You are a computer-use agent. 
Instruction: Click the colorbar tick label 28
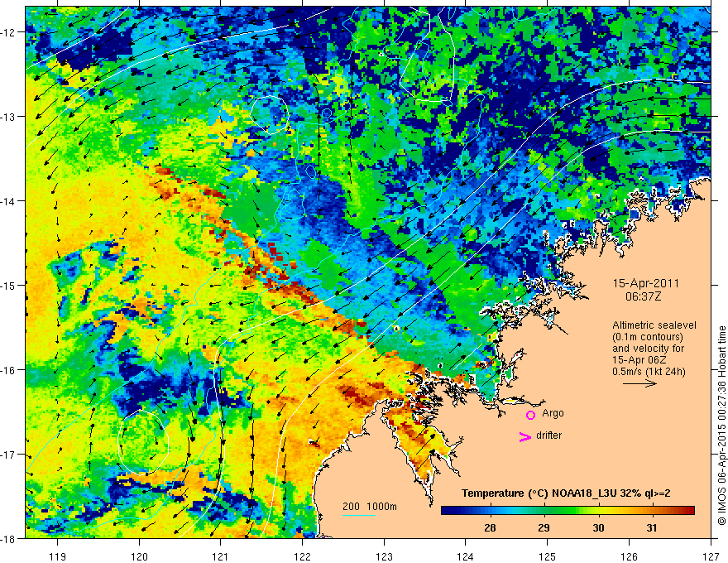pyautogui.click(x=490, y=527)
